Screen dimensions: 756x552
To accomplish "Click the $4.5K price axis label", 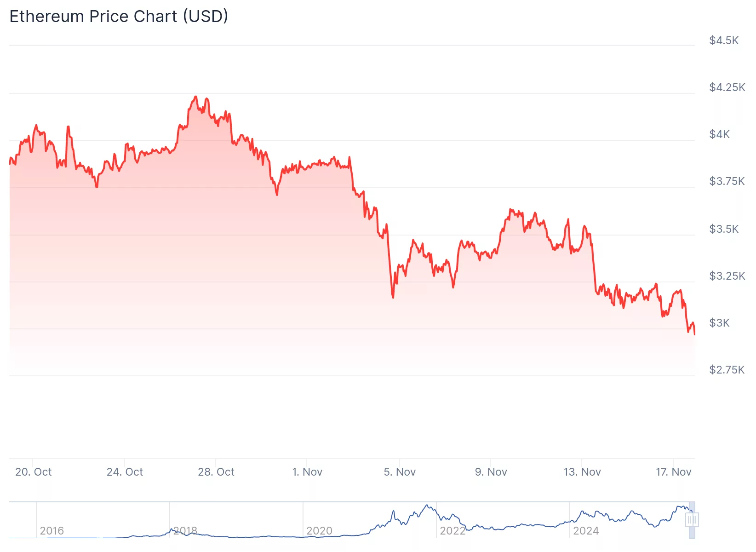I will (724, 40).
